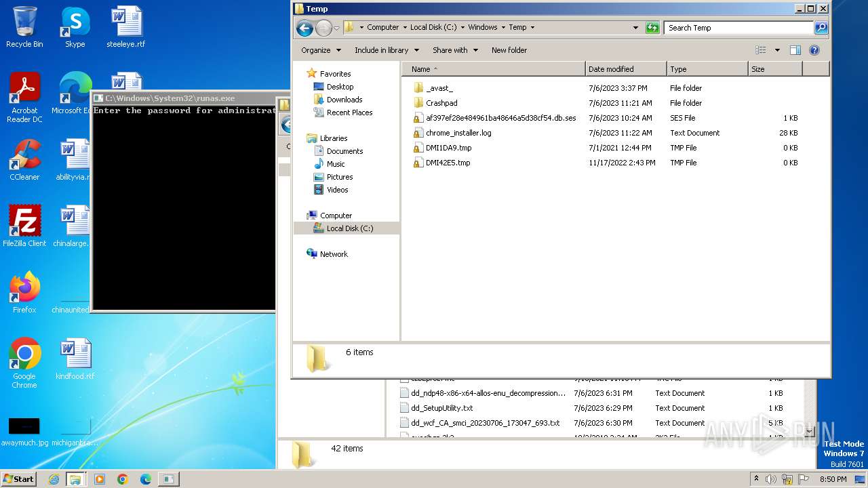This screenshot has width=868, height=488.
Task: Open Windows Media Player taskbar icon
Action: (x=100, y=479)
